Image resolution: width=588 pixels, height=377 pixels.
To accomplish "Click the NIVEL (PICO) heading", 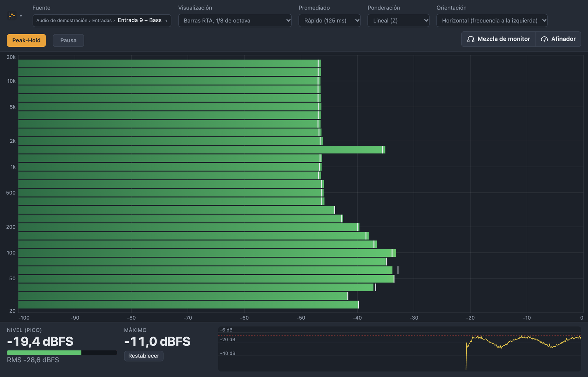I will [x=24, y=330].
